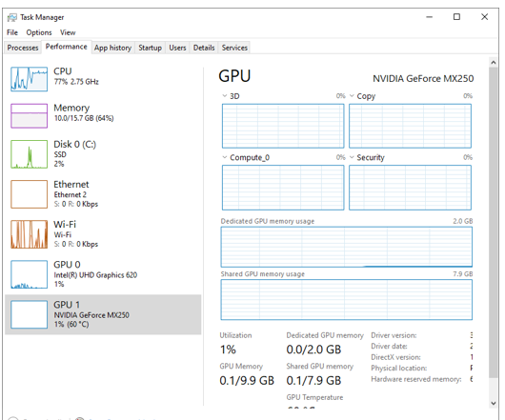Select GPU 1 NVIDIA GeForce MX250 thumbnail
This screenshot has width=505, height=420.
[x=29, y=314]
